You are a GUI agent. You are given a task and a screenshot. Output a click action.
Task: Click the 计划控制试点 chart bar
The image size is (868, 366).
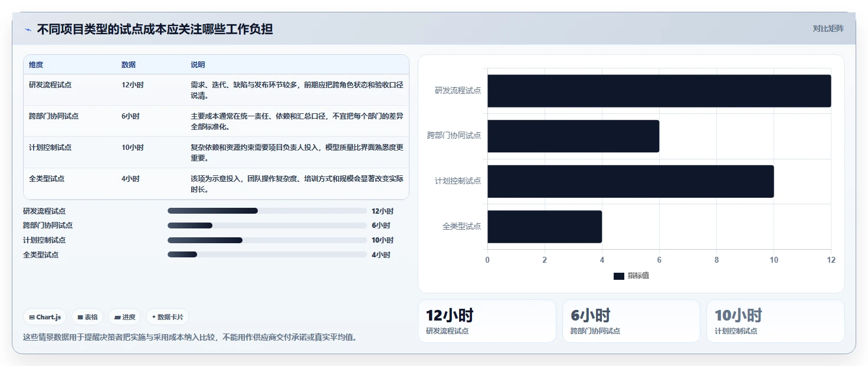(x=630, y=181)
